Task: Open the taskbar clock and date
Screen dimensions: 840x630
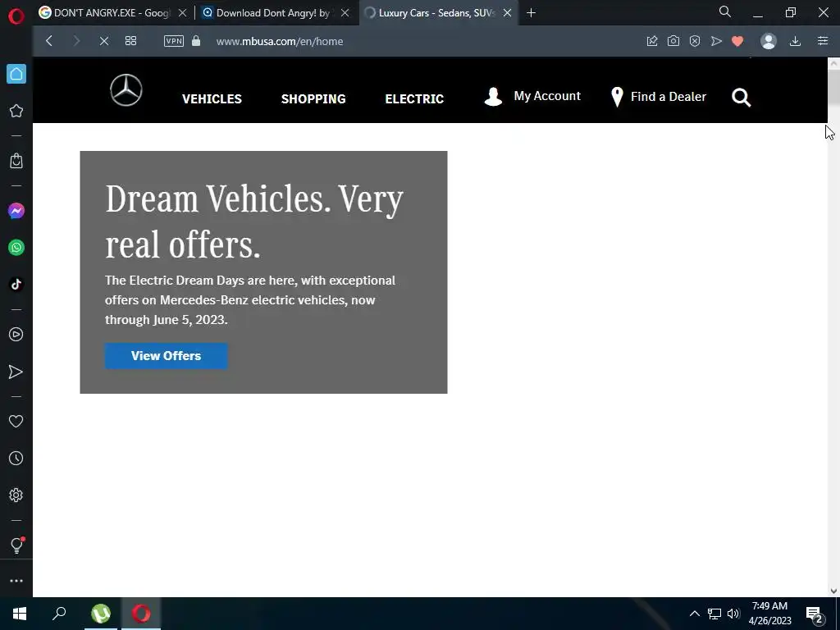Action: [769, 614]
